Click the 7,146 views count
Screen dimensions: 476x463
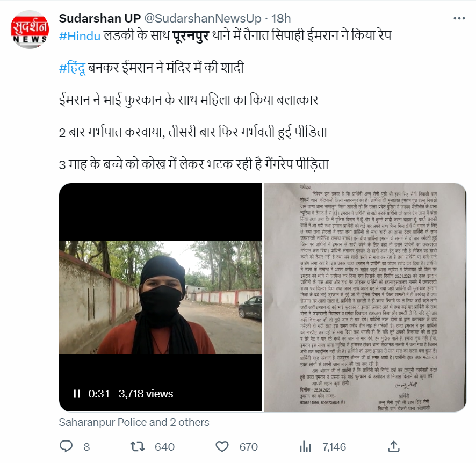tap(334, 447)
